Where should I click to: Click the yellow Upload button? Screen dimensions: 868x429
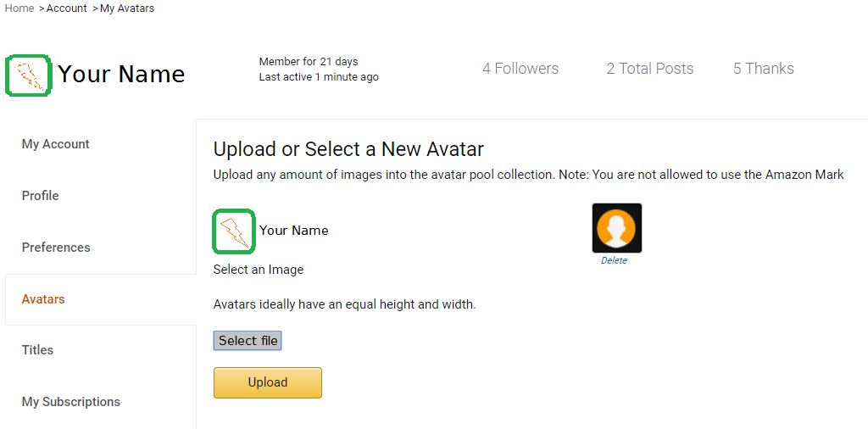[267, 382]
